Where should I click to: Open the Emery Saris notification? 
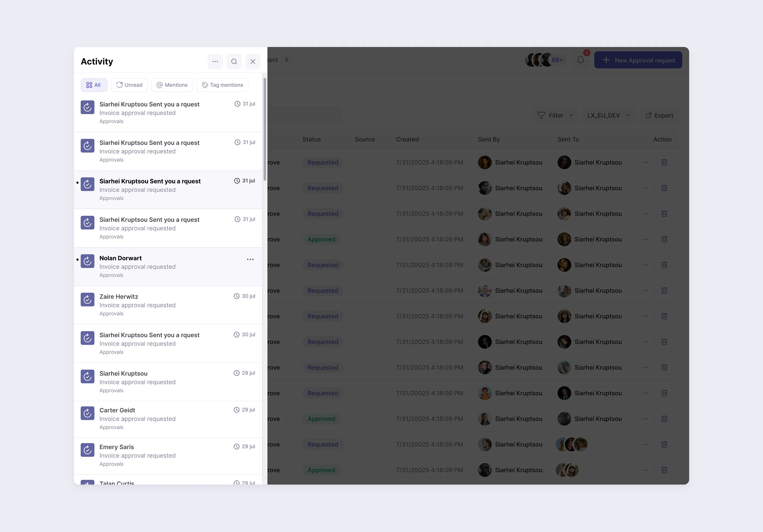click(x=168, y=456)
